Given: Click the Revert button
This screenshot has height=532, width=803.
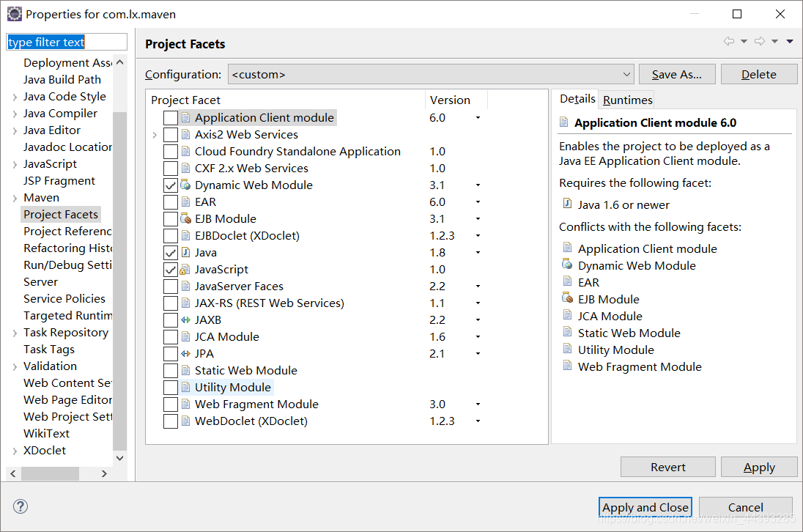Looking at the screenshot, I should [667, 467].
